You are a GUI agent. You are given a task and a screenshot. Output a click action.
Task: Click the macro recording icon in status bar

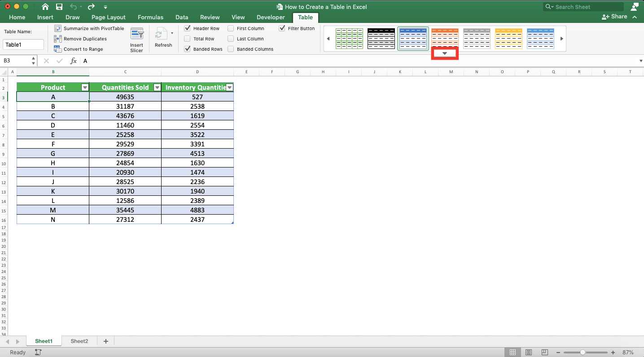tap(38, 353)
